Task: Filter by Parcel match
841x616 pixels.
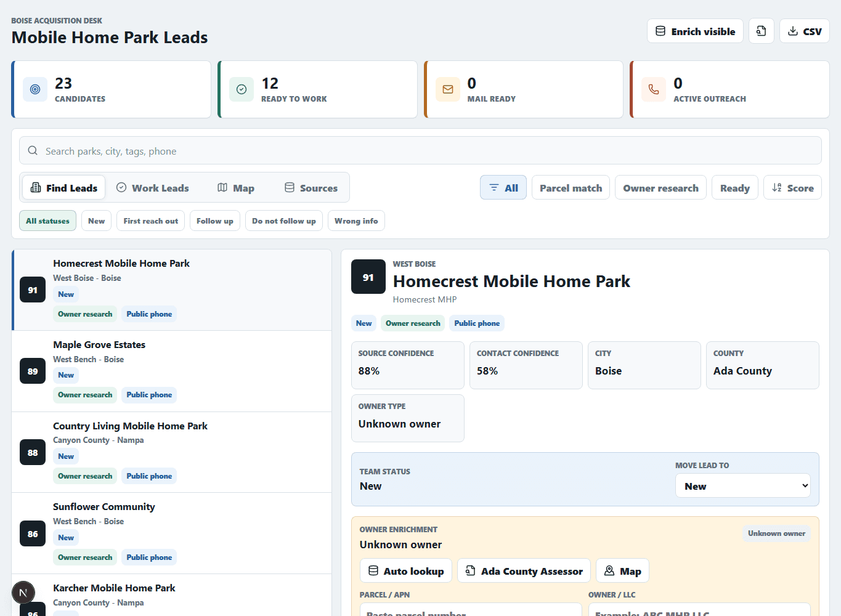Action: tap(571, 188)
